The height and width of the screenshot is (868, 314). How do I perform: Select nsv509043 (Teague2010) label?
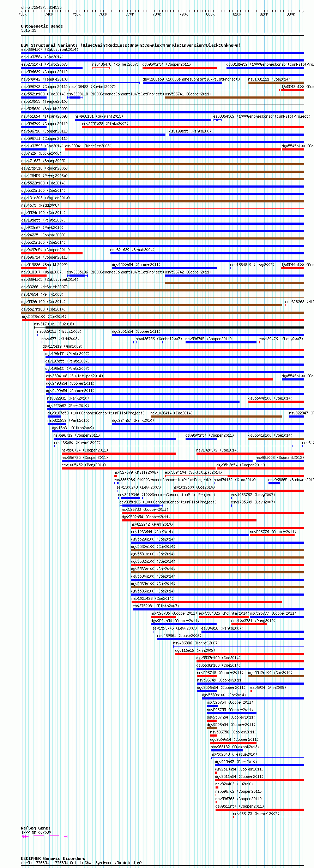[234, 754]
